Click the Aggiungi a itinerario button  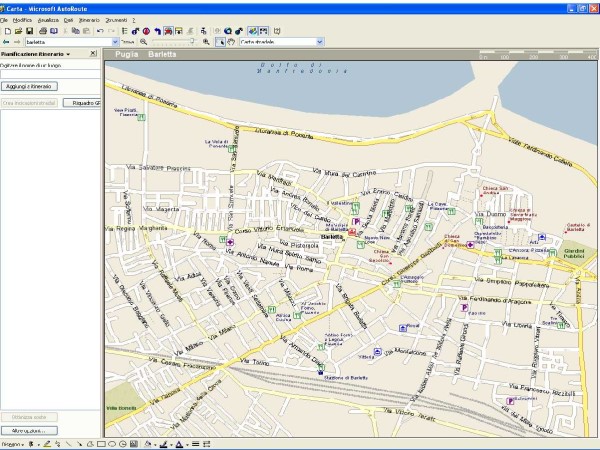(x=29, y=86)
